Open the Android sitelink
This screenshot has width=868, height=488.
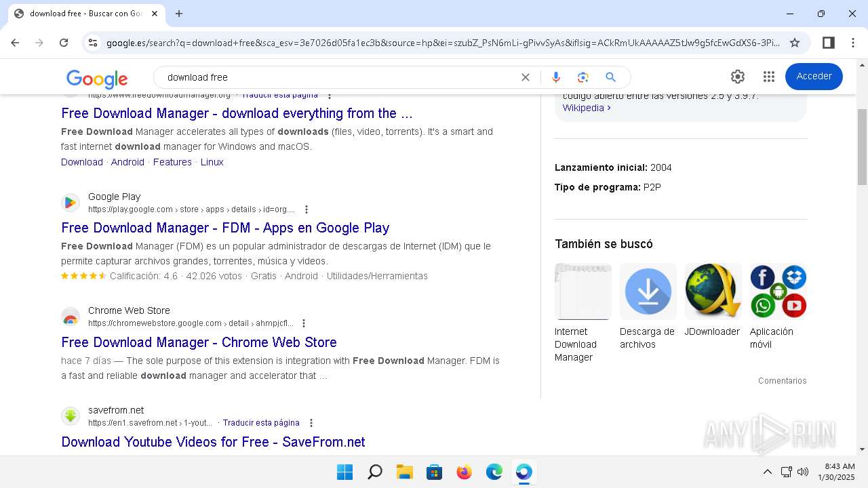click(127, 162)
